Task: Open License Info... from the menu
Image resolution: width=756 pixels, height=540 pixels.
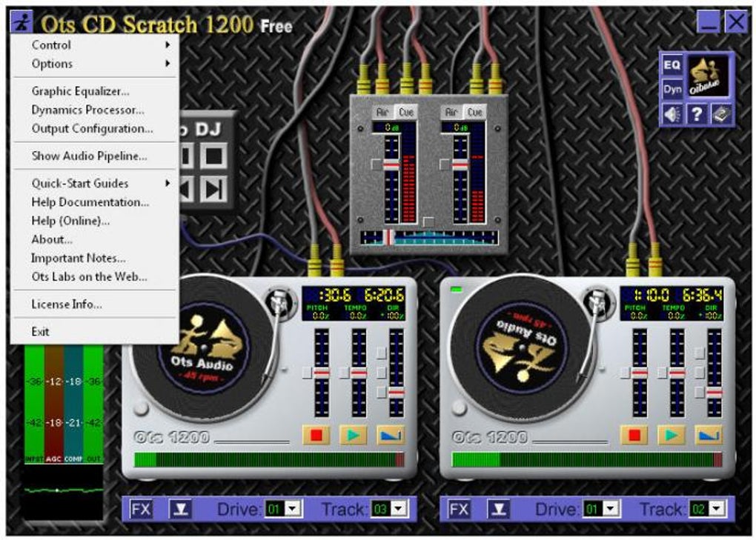Action: click(x=95, y=304)
